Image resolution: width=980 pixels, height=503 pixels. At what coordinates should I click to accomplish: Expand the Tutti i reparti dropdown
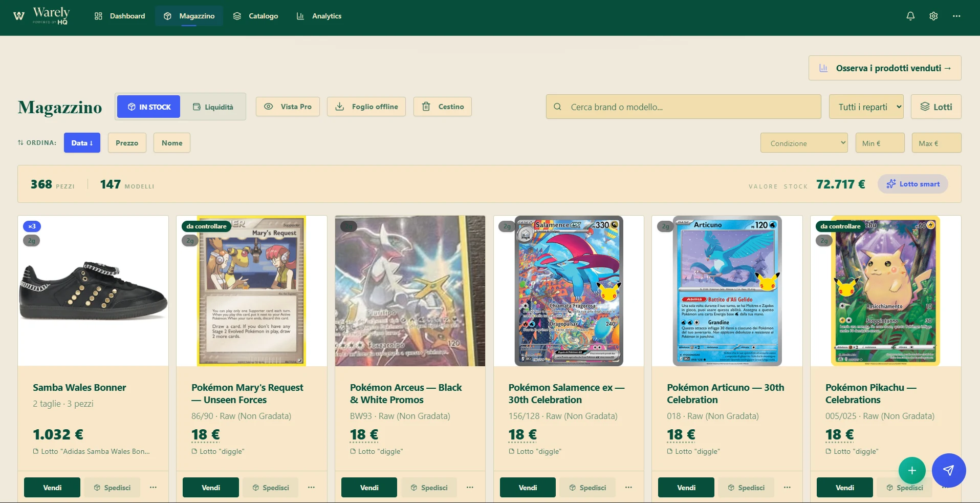tap(866, 107)
